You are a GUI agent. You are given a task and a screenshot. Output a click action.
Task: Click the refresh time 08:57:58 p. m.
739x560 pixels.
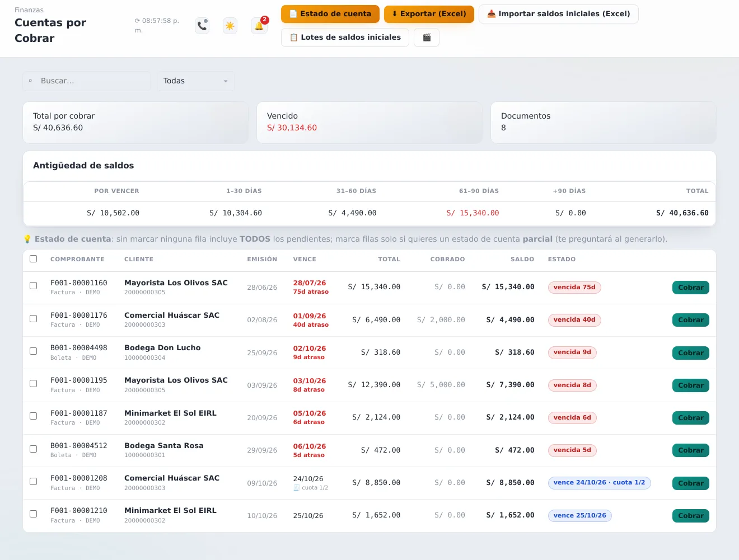(x=157, y=25)
